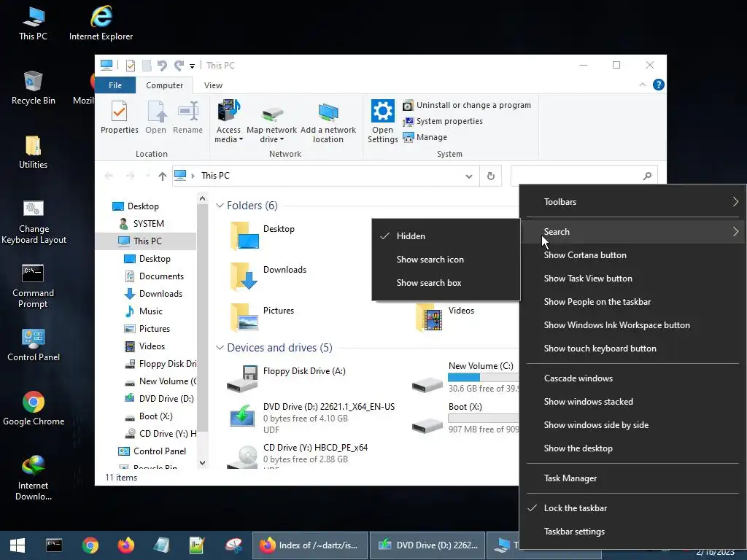Expand the Toolbars submenu

[x=632, y=202]
